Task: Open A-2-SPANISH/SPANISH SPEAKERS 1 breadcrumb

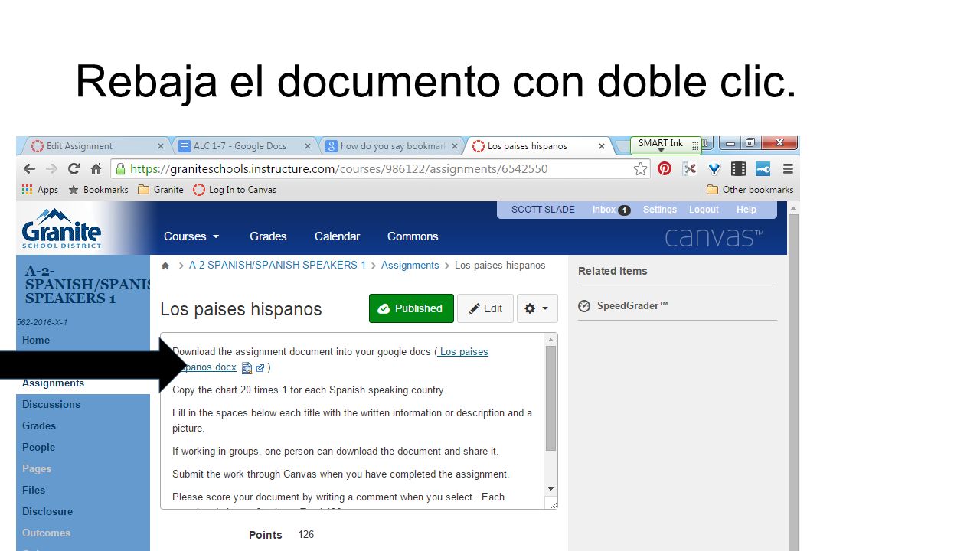Action: [x=278, y=266]
